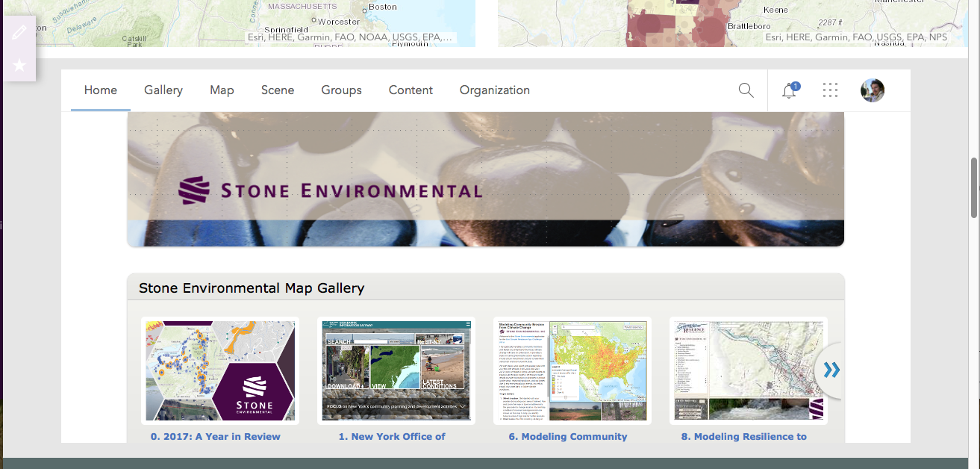
Task: Open the user profile avatar
Action: [x=873, y=90]
